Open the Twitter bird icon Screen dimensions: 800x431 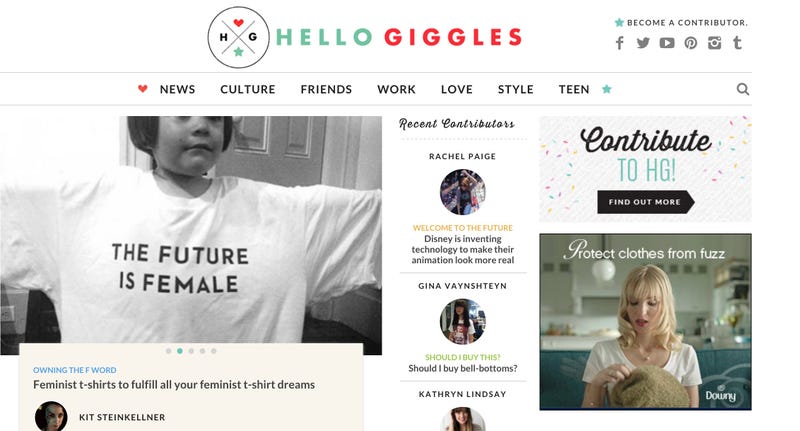coord(643,43)
